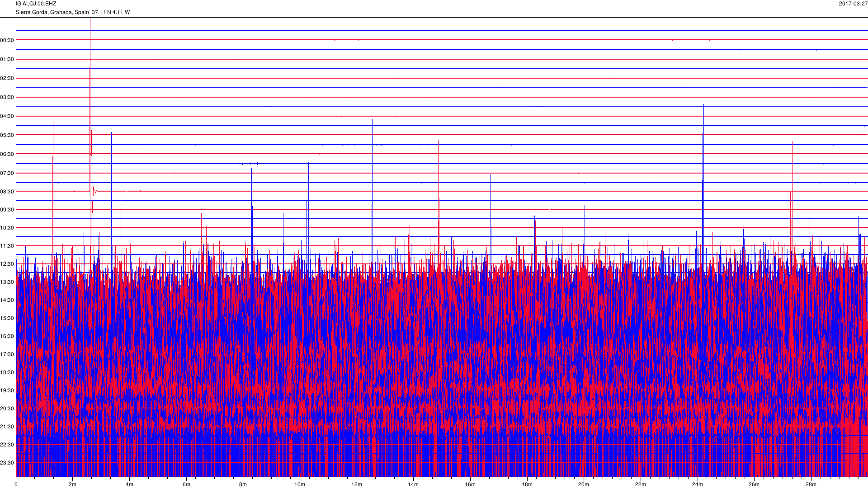Click the 22m tick label on the time axis
Image resolution: width=868 pixels, height=488 pixels.
point(641,484)
